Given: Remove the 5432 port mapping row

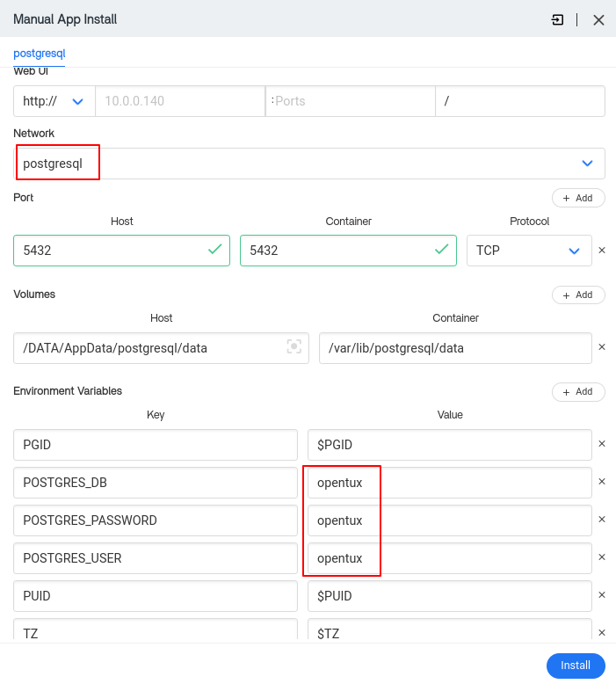Looking at the screenshot, I should [602, 251].
